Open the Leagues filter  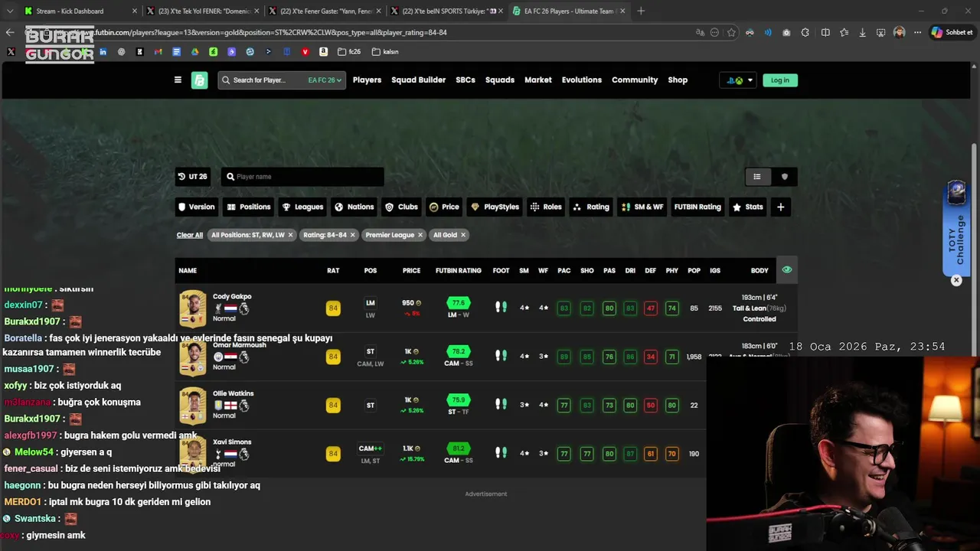click(x=303, y=207)
